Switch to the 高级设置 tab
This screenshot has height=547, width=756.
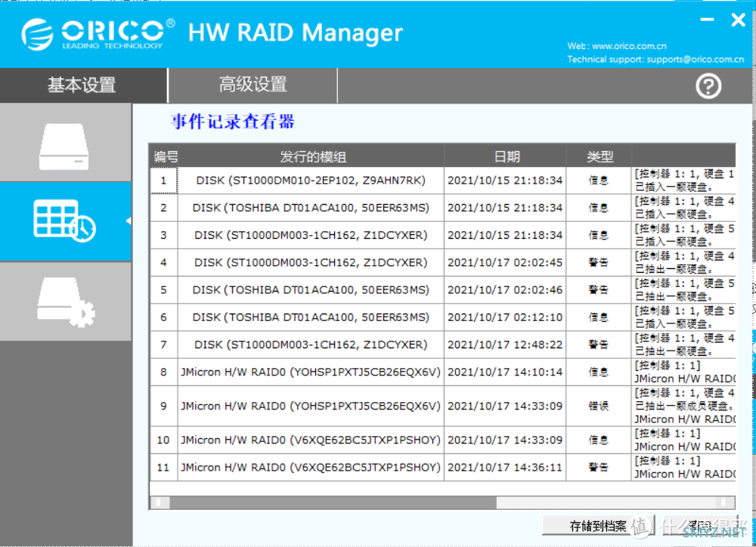pyautogui.click(x=253, y=85)
